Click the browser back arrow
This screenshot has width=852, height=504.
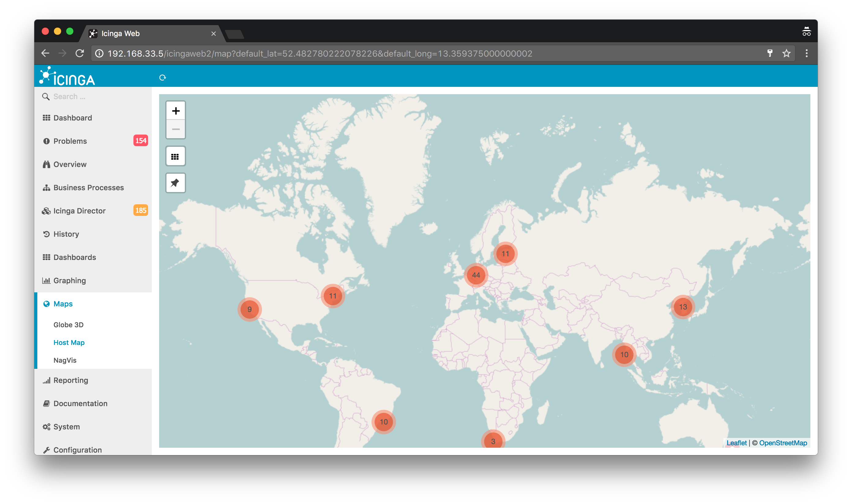click(x=45, y=53)
